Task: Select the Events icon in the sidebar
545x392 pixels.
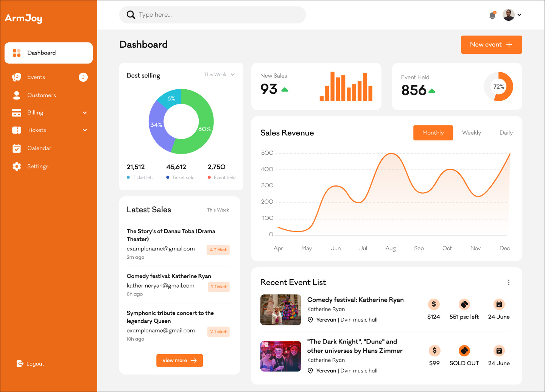Action: 17,77
